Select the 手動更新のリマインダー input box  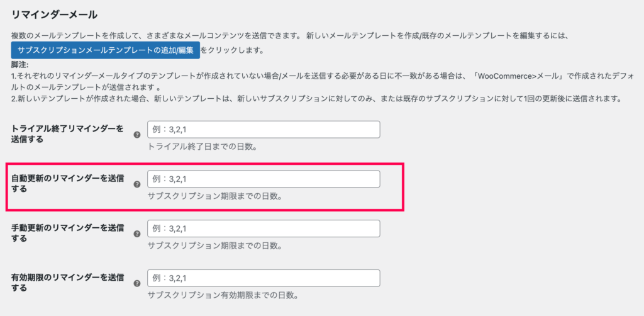click(264, 229)
